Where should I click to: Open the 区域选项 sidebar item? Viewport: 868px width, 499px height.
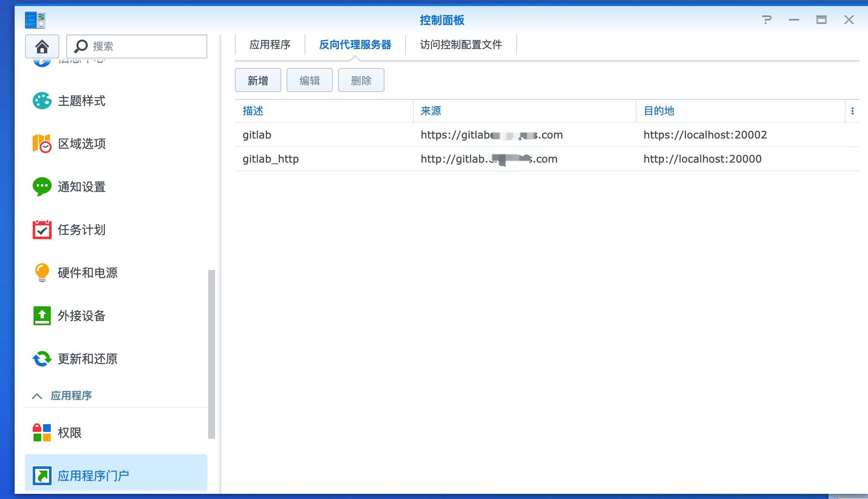tap(116, 144)
